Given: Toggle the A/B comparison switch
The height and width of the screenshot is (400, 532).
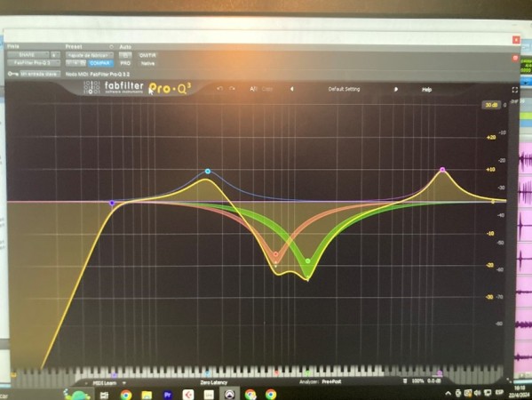Looking at the screenshot, I should pos(253,89).
